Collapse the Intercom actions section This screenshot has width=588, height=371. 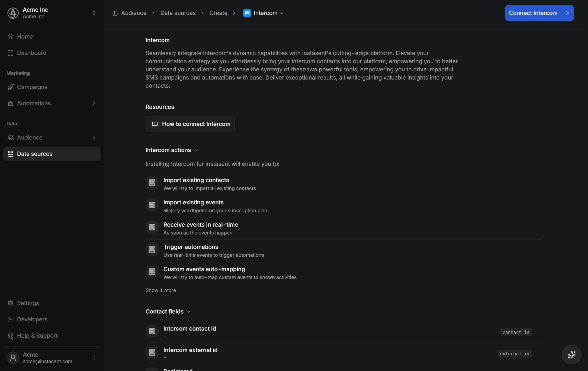click(x=172, y=150)
